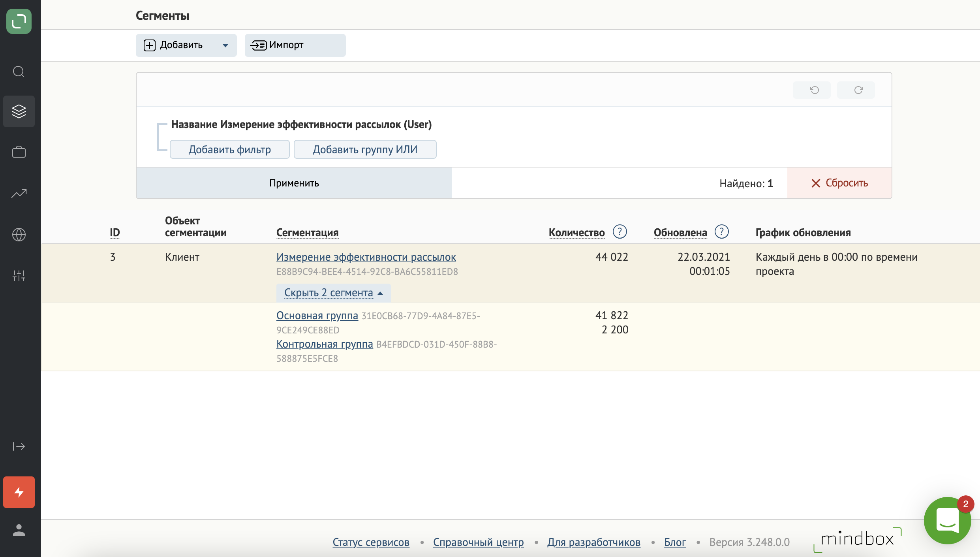Viewport: 980px width, 557px height.
Task: Reset the filter with Сбросить
Action: (x=839, y=183)
